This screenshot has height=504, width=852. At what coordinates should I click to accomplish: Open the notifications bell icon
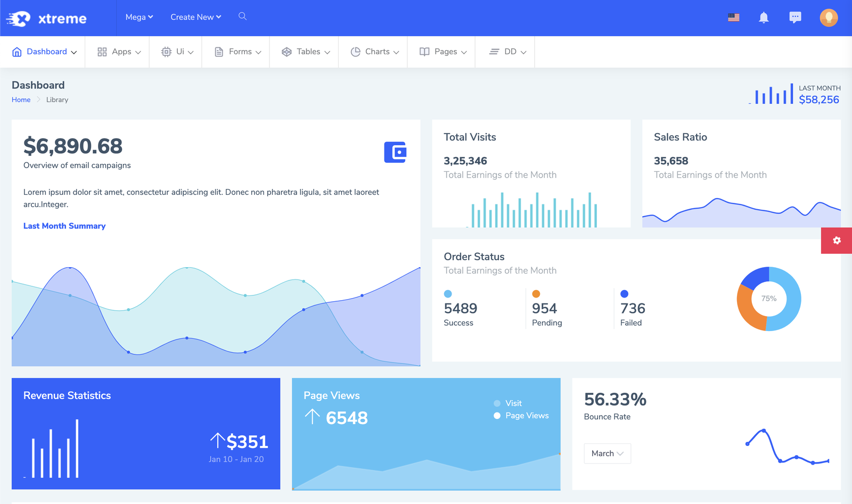coord(764,18)
